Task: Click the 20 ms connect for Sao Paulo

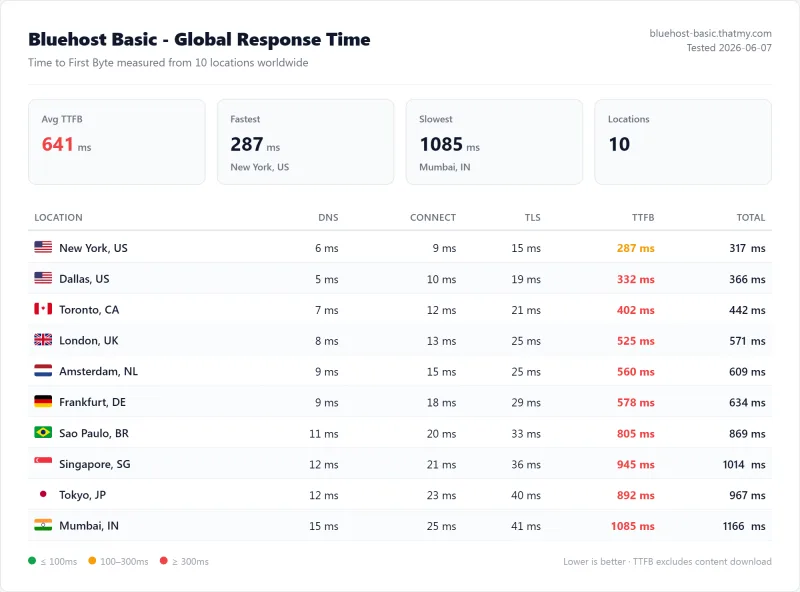Action: (x=441, y=433)
